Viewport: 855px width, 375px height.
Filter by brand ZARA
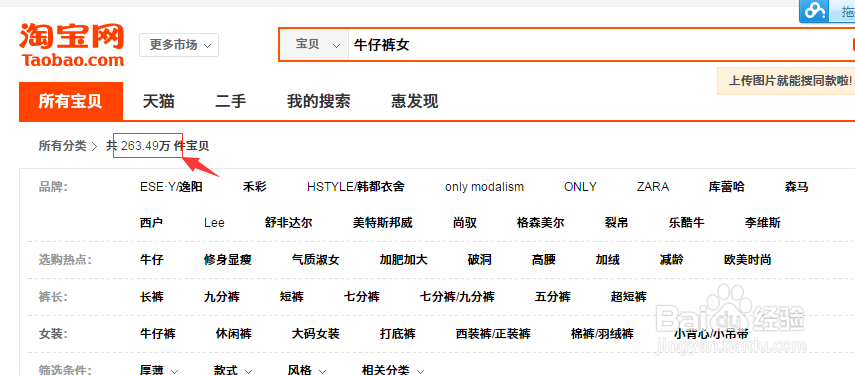[653, 188]
